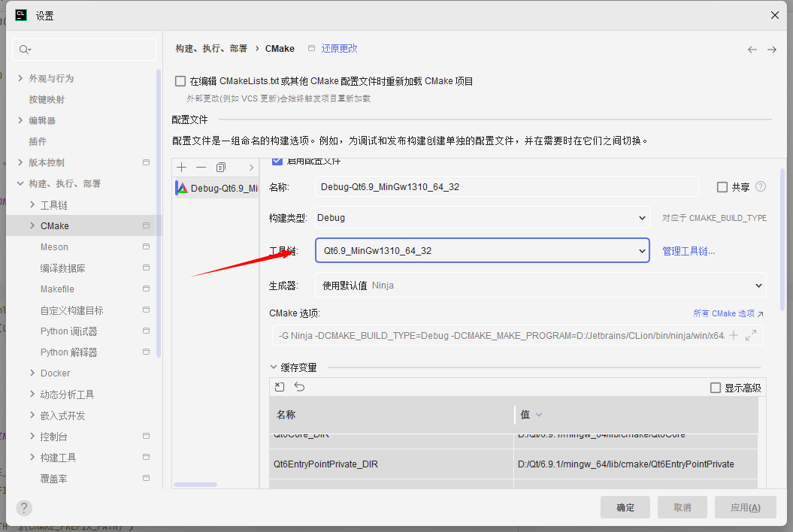Click the 确定 button
The height and width of the screenshot is (532, 793).
[625, 507]
